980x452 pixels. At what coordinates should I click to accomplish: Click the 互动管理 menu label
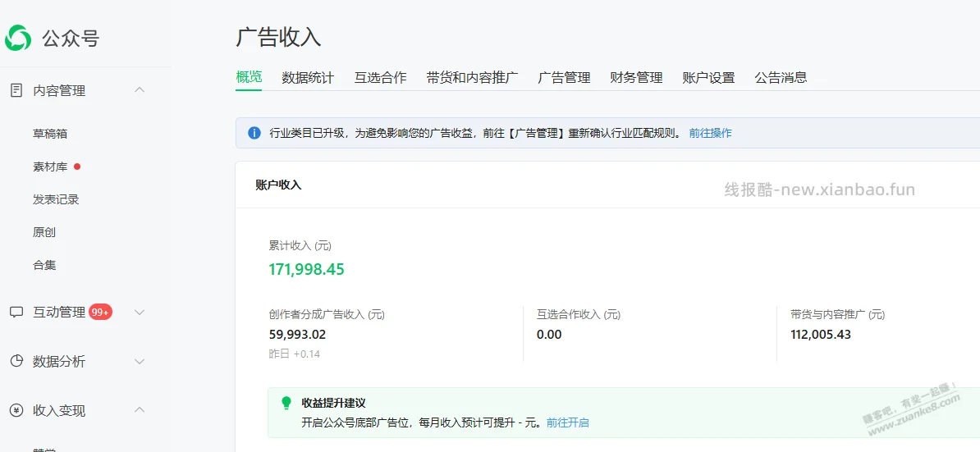pyautogui.click(x=59, y=313)
